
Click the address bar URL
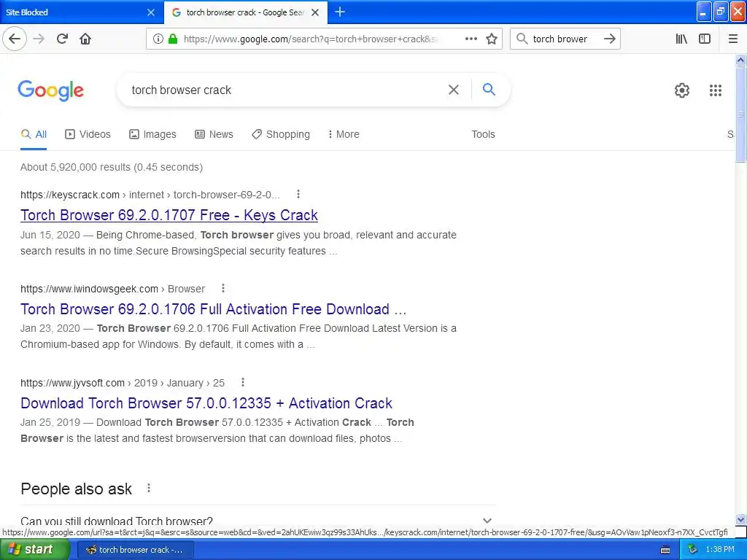coord(311,39)
